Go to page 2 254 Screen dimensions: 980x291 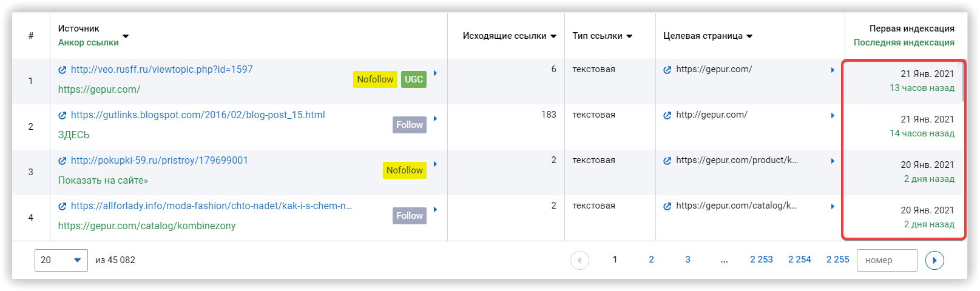[800, 259]
